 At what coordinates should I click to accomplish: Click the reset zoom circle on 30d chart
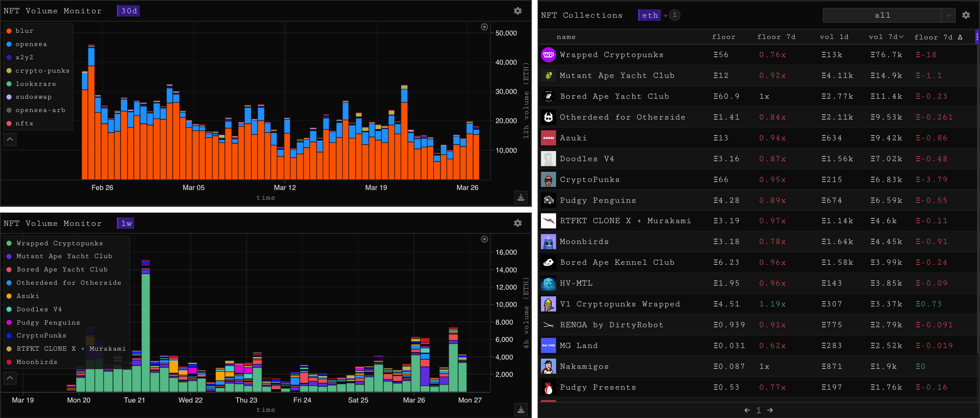[484, 27]
